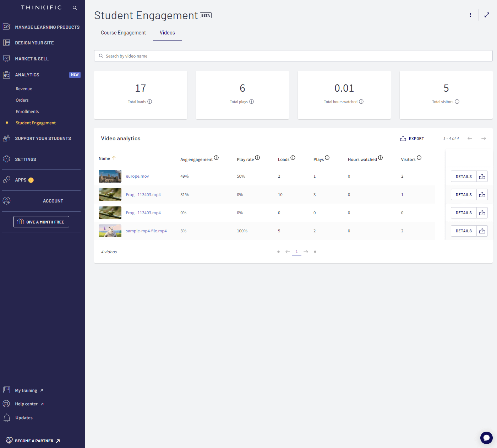The width and height of the screenshot is (497, 448).
Task: Click first-page dot in bottom pagination
Action: (278, 252)
